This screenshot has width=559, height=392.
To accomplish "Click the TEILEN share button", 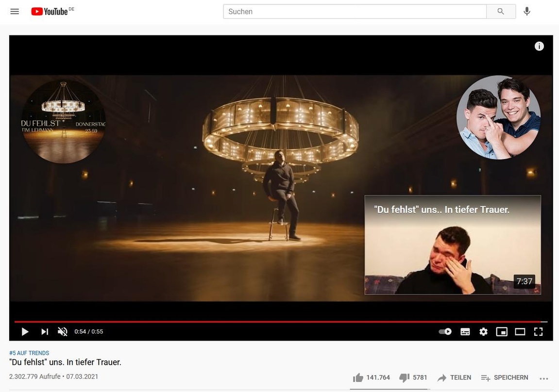I will 454,378.
